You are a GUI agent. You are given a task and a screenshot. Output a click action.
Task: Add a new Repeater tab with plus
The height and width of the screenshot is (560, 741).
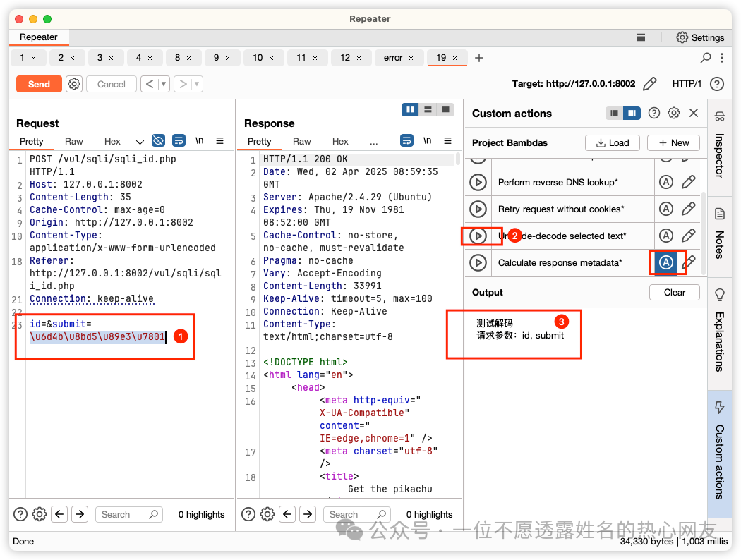tap(479, 58)
